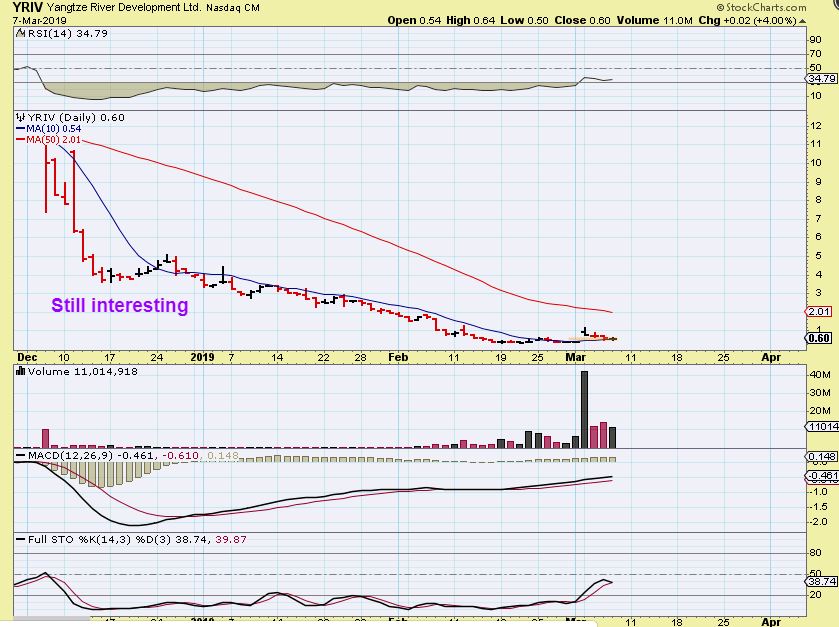The height and width of the screenshot is (627, 839).
Task: Click the red MA(50) legend line swatch
Action: pyautogui.click(x=21, y=140)
